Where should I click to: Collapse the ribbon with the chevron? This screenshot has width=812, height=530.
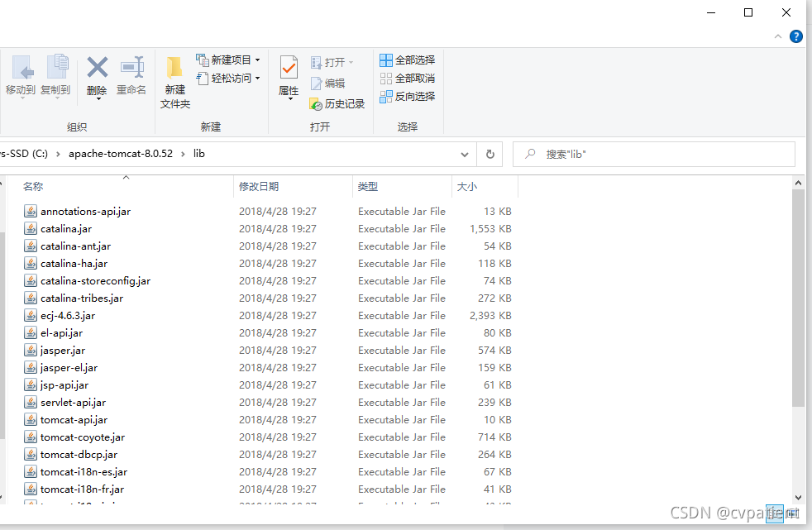pyautogui.click(x=778, y=36)
